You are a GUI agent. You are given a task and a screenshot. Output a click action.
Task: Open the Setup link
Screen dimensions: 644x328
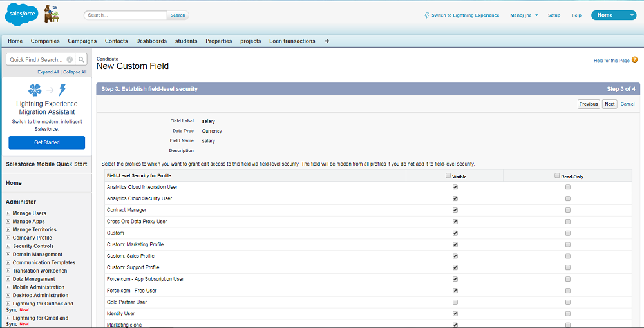(x=554, y=15)
